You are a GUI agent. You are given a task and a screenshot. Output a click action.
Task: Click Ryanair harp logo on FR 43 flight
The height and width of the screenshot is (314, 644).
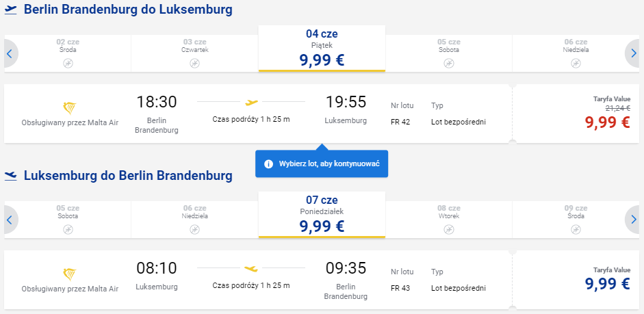click(70, 274)
